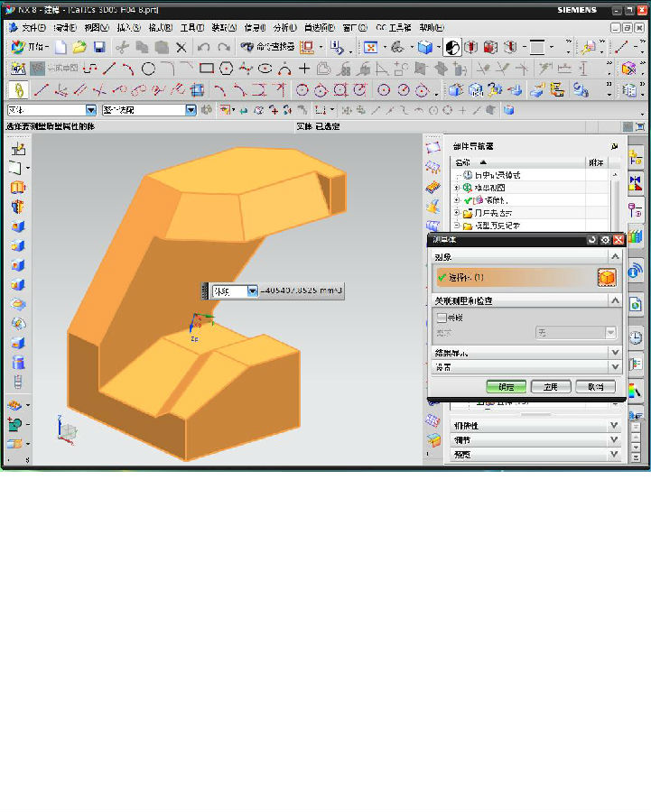Viewport: 651px width, 812px height.
Task: Select the Circle sketch tool
Action: (x=148, y=69)
